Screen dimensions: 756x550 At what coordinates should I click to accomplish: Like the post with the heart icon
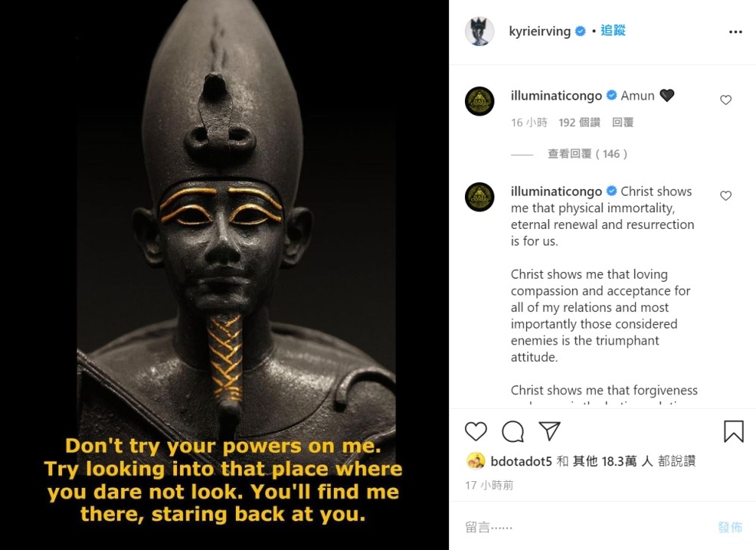coord(476,431)
